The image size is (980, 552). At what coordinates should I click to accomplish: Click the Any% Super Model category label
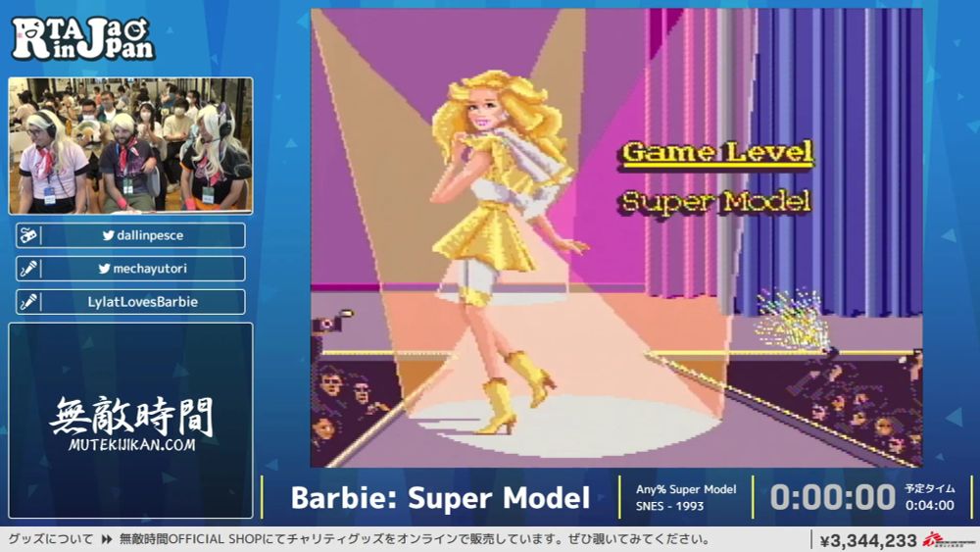[686, 489]
